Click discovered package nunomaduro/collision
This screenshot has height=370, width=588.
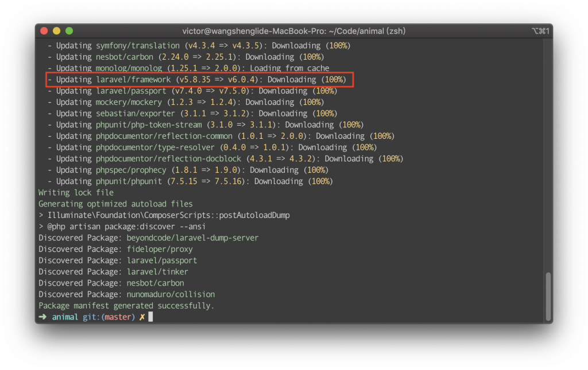coord(171,294)
